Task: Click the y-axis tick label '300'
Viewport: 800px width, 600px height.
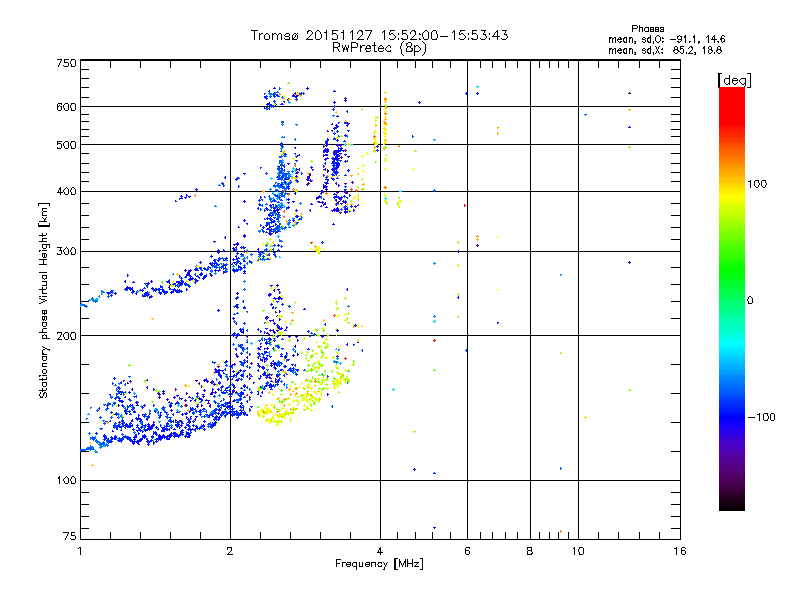Action: point(66,252)
